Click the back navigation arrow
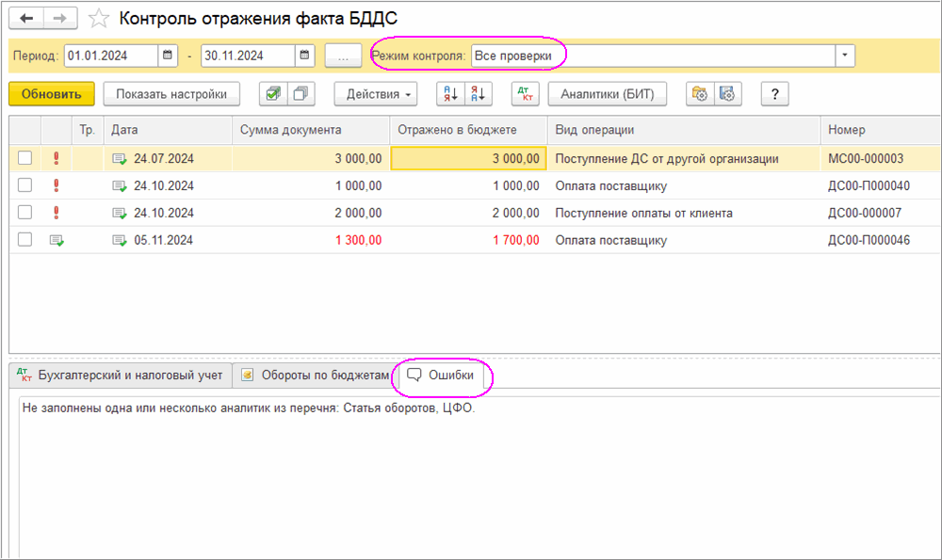 pyautogui.click(x=26, y=18)
